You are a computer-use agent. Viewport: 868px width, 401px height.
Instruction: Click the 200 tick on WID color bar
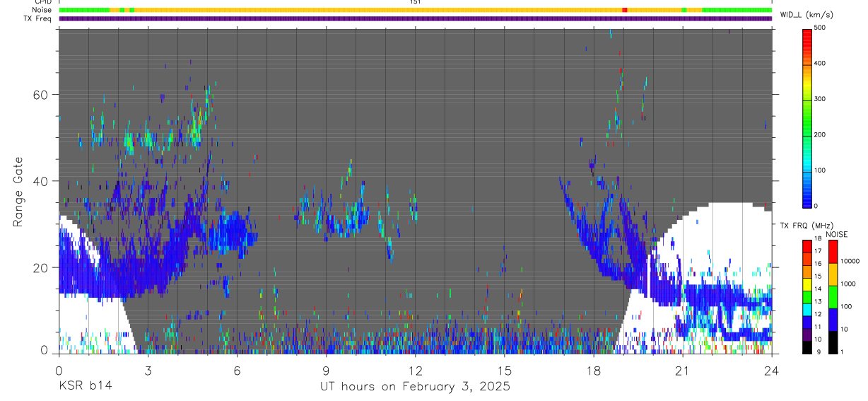[x=819, y=135]
